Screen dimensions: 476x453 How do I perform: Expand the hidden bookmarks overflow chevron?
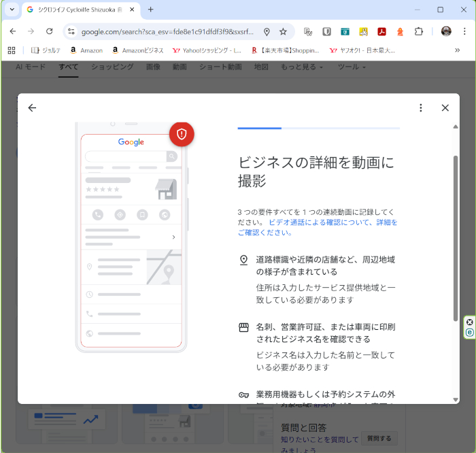pyautogui.click(x=457, y=50)
